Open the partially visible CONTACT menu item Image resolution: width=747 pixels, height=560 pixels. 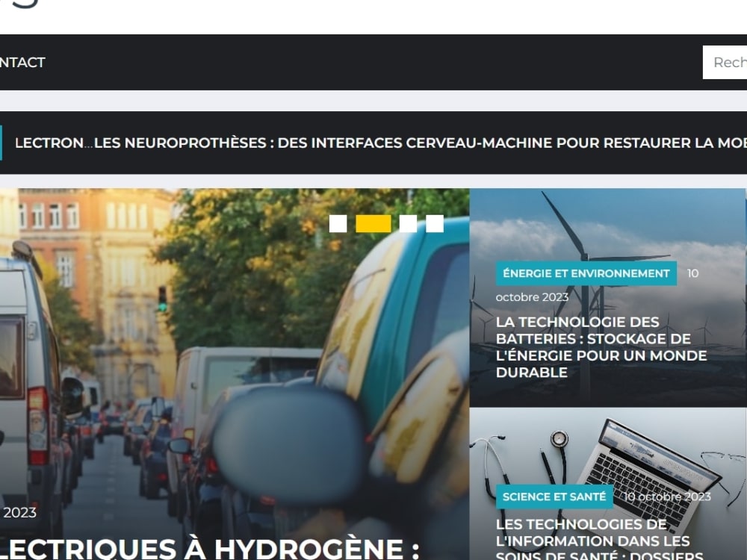tap(22, 63)
